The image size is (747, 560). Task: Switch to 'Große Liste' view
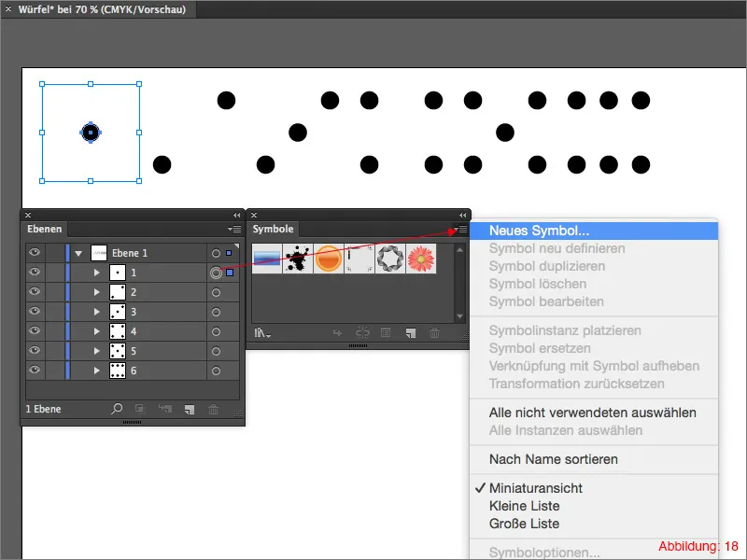point(594,524)
